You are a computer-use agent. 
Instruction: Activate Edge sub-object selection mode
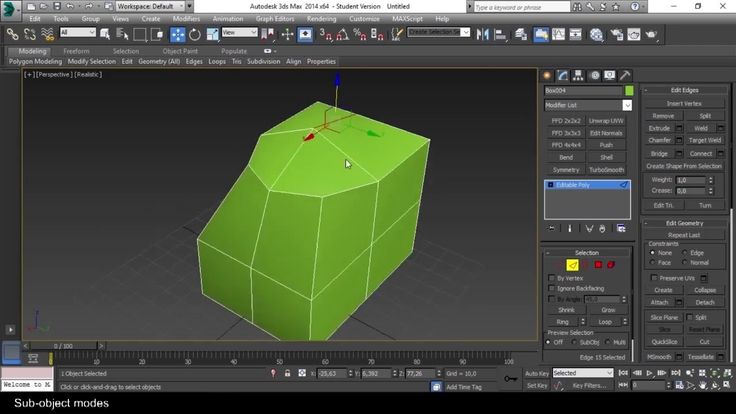point(574,264)
